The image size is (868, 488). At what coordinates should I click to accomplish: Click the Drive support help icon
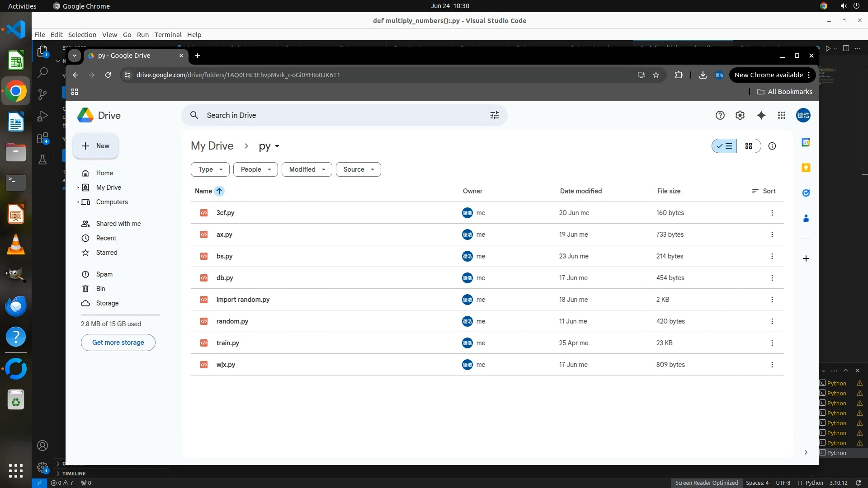click(720, 115)
